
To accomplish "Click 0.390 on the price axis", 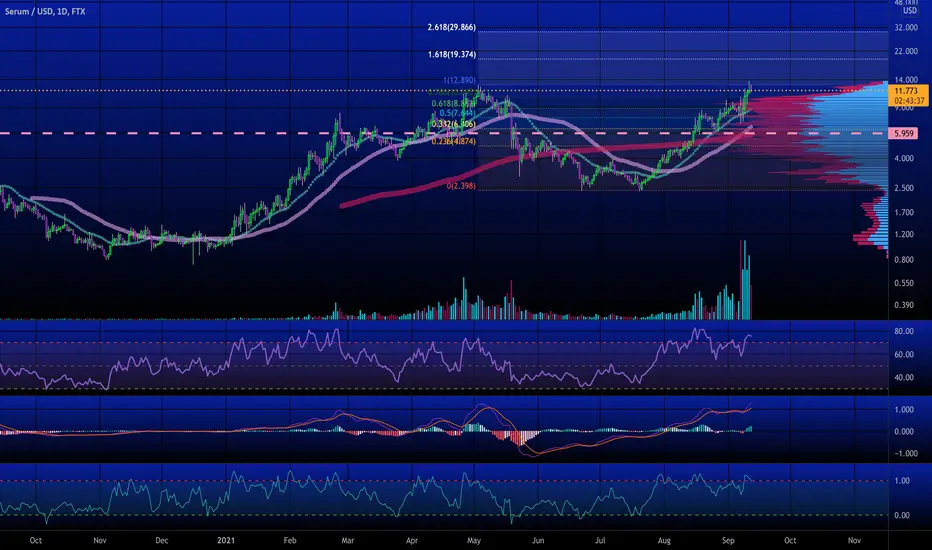I will pyautogui.click(x=904, y=305).
